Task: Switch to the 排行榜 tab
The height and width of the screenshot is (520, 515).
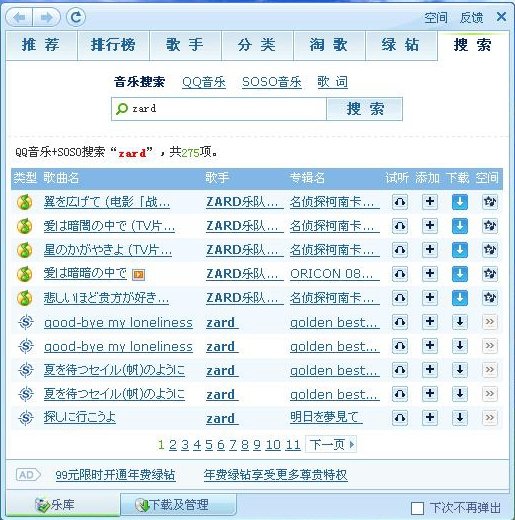Action: (x=113, y=45)
